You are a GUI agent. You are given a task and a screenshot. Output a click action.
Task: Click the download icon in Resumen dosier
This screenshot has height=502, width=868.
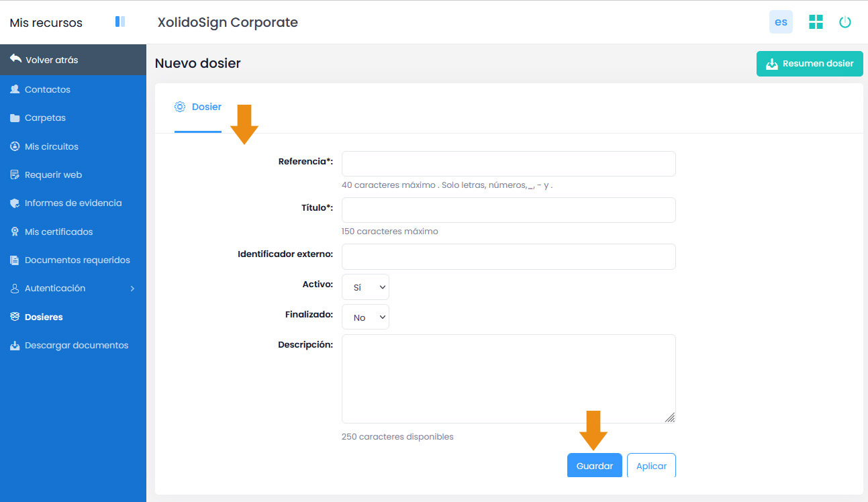click(772, 64)
